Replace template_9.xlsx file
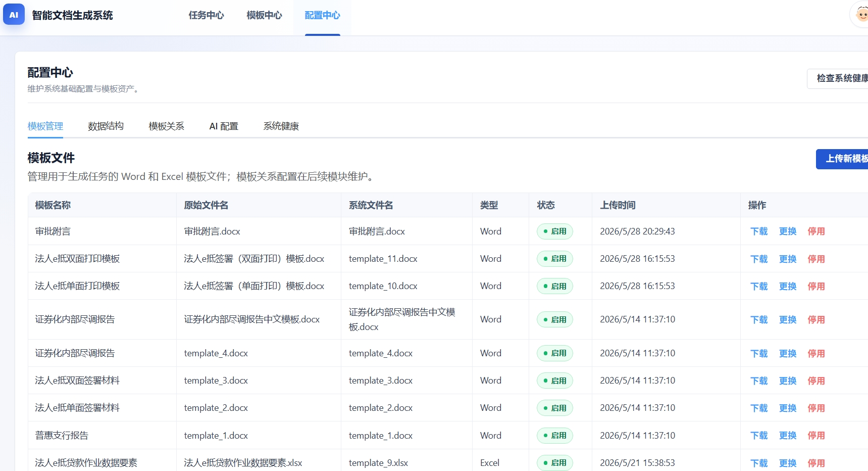 [788, 463]
